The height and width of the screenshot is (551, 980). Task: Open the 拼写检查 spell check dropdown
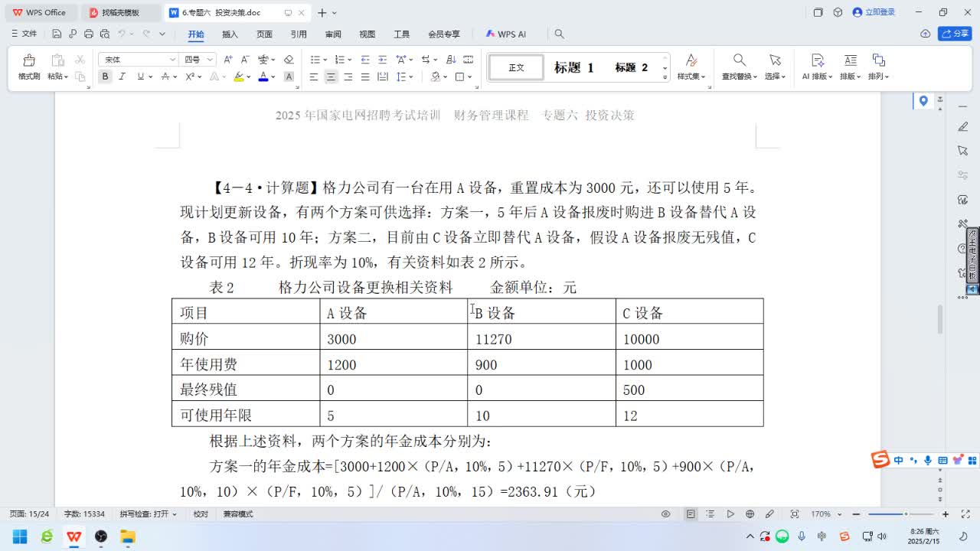(x=149, y=514)
